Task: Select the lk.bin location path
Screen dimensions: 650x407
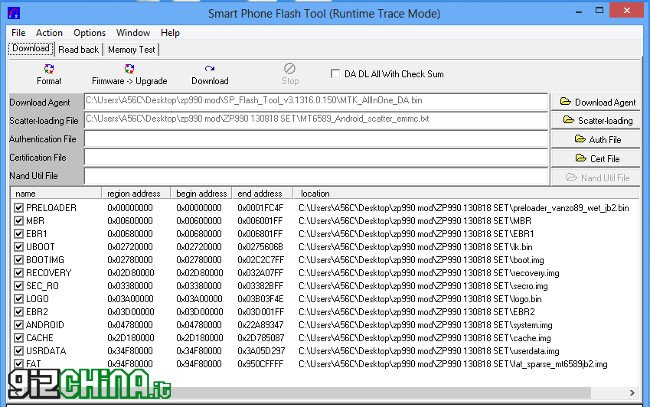Action: click(415, 247)
